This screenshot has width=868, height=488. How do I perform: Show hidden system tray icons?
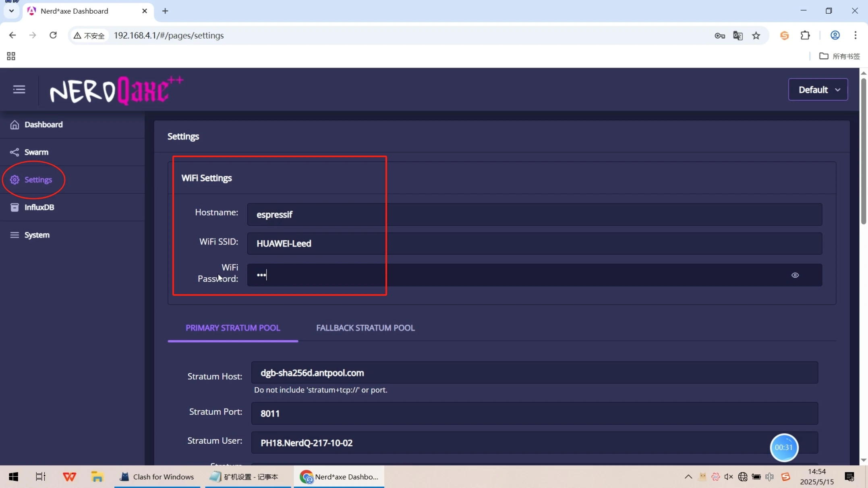pyautogui.click(x=688, y=477)
